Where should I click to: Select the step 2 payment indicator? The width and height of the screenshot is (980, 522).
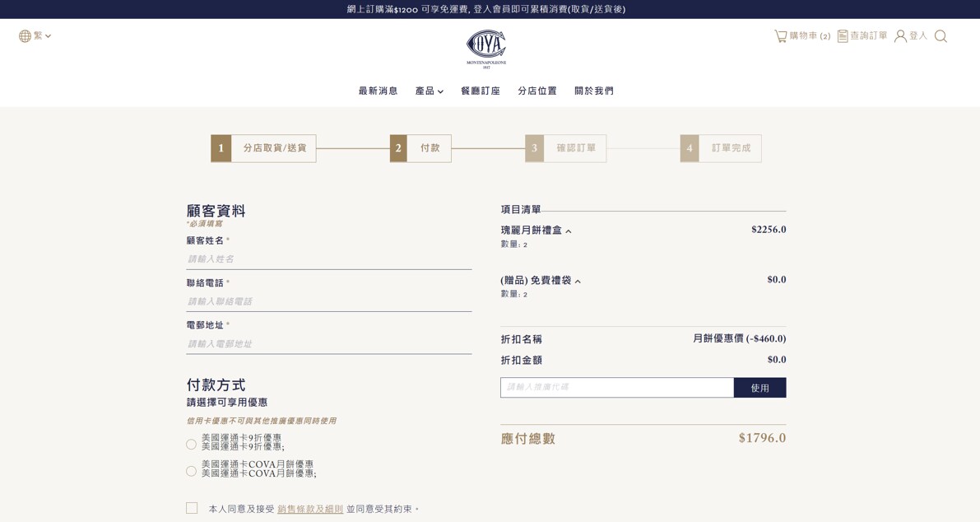pos(420,148)
